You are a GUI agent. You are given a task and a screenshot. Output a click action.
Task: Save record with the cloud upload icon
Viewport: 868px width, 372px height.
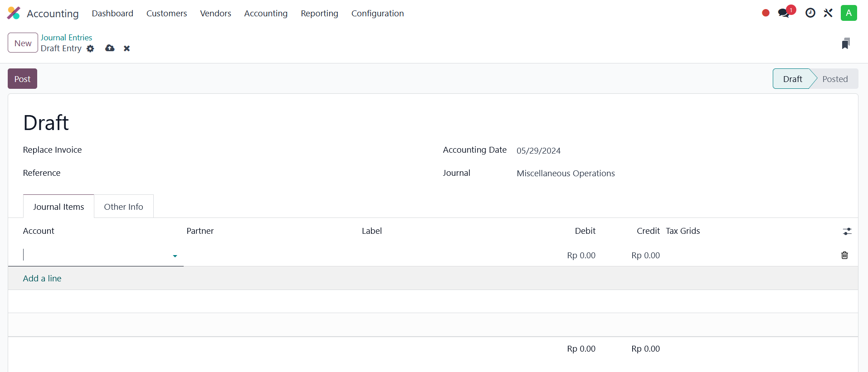(110, 48)
